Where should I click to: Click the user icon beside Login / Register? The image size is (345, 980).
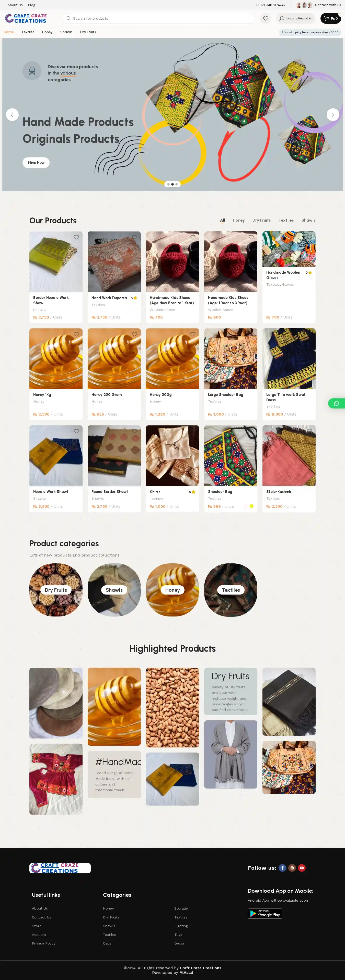point(282,18)
